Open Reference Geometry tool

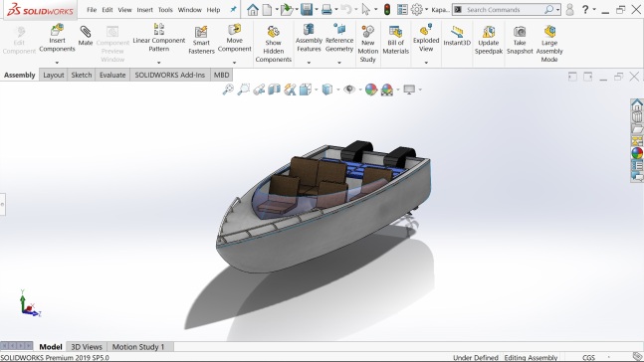pos(339,30)
